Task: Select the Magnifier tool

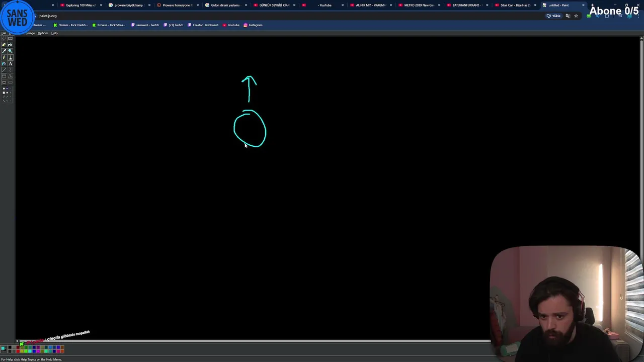Action: 10,51
